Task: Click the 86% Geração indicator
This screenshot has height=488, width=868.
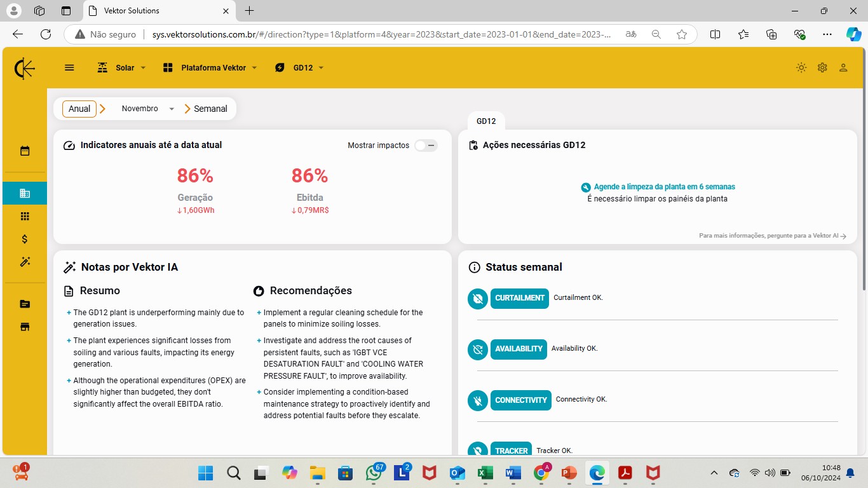Action: (195, 176)
